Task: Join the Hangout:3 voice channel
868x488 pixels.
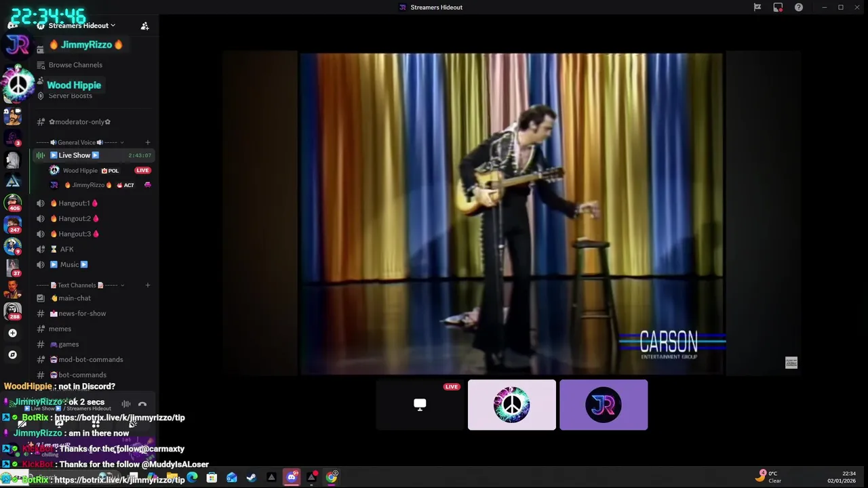Action: 75,234
